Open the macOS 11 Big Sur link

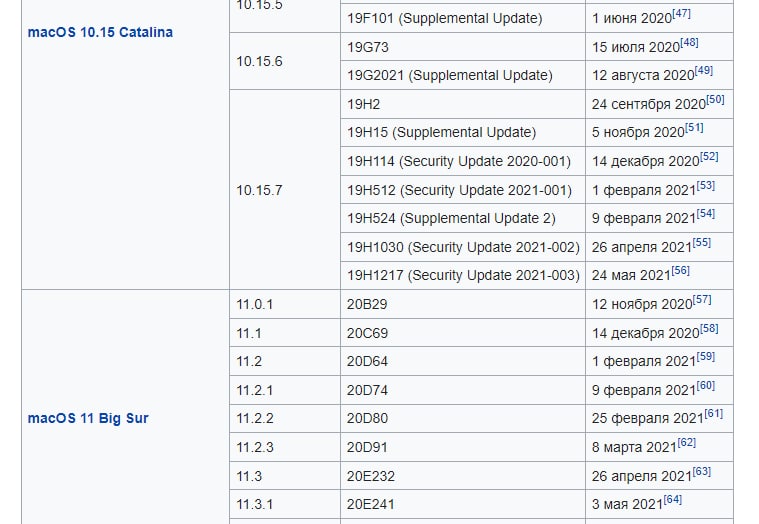click(88, 419)
